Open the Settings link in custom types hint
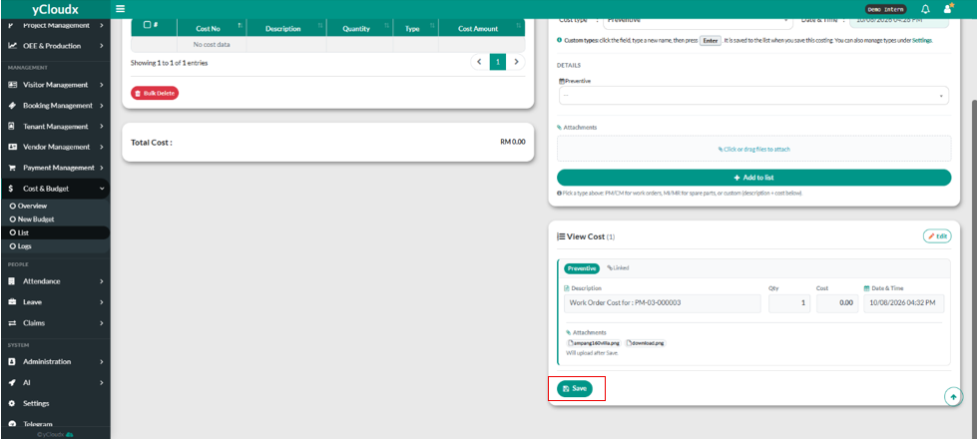The width and height of the screenshot is (980, 439). point(922,40)
